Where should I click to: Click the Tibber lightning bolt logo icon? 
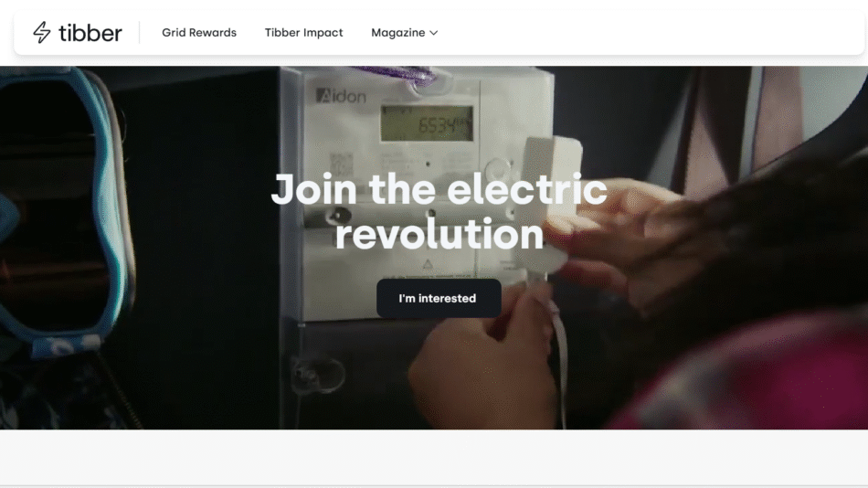tap(41, 33)
